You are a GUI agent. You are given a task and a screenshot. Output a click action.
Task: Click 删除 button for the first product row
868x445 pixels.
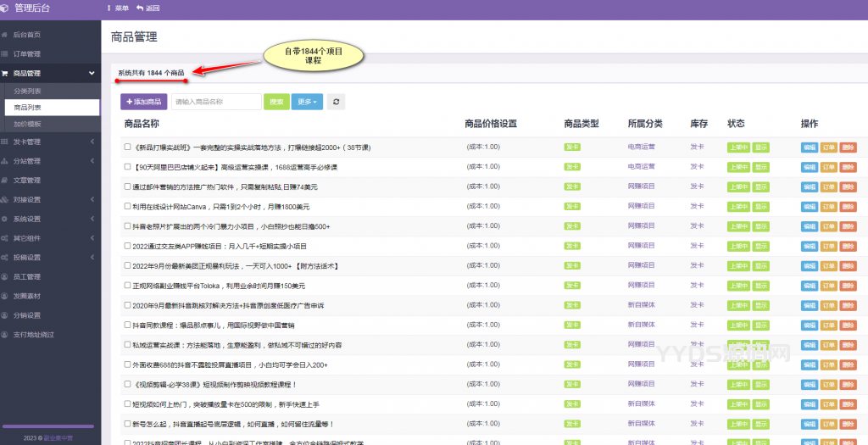[849, 147]
